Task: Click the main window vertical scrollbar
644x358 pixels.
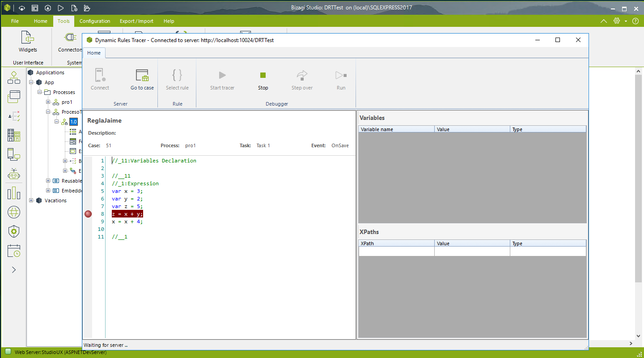Action: click(x=638, y=179)
